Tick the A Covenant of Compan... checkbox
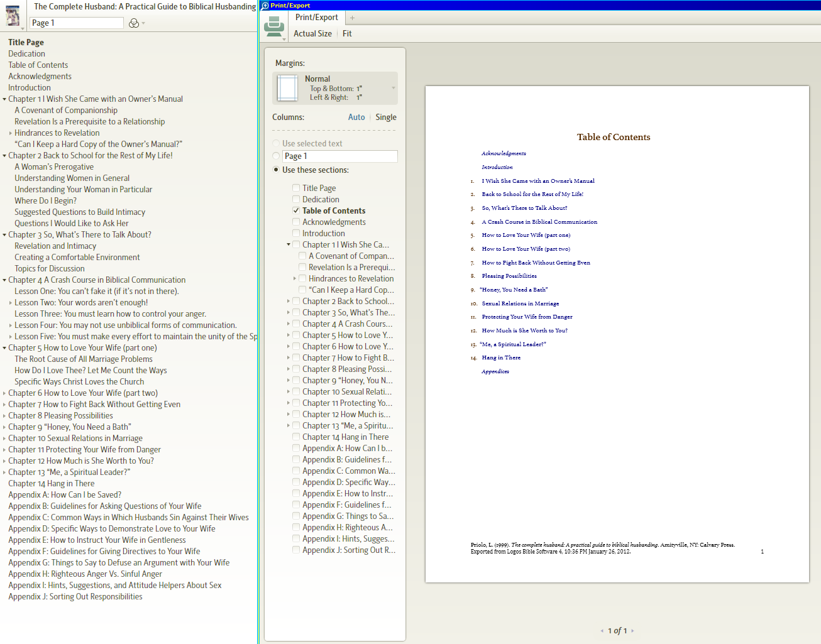821x644 pixels. point(302,256)
